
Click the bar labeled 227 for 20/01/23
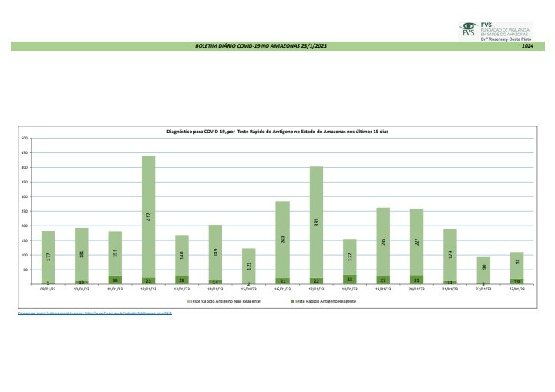pos(416,243)
